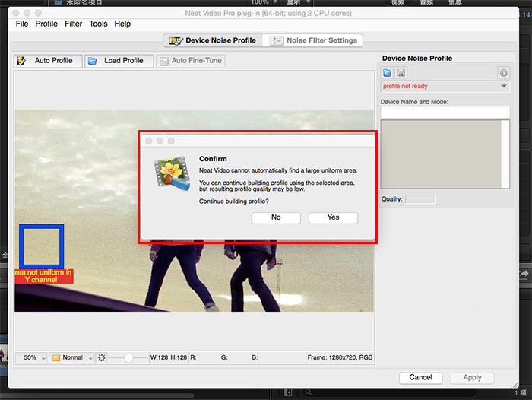Switch to Device Noise Profile tab
Image resolution: width=532 pixels, height=400 pixels.
click(x=214, y=40)
